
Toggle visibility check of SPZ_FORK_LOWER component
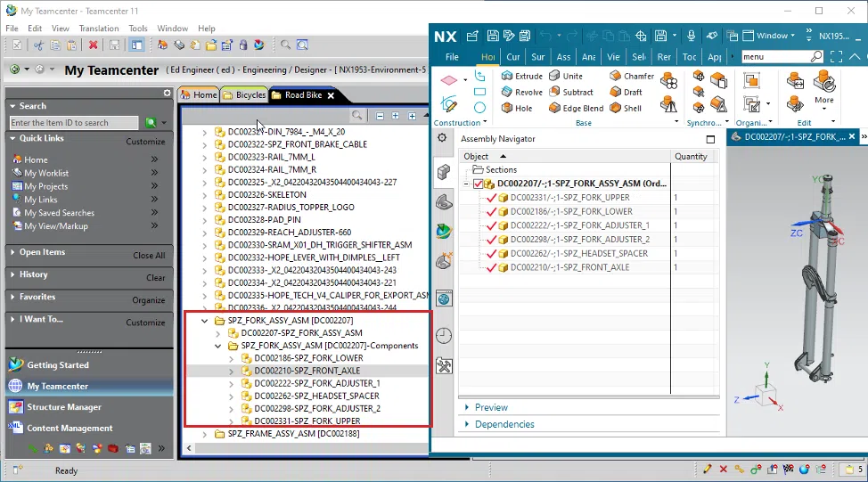[491, 211]
